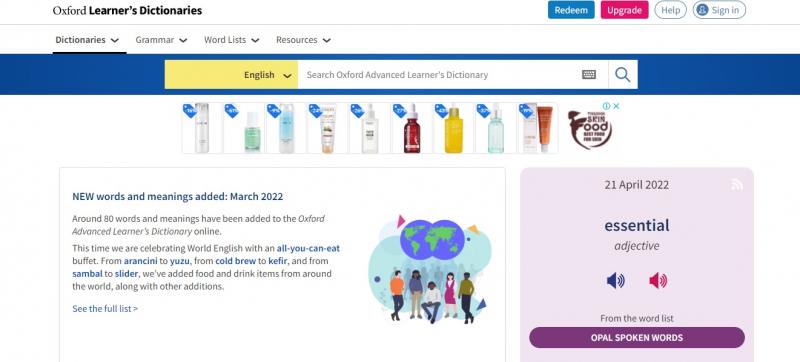The height and width of the screenshot is (362, 800).
Task: Click the adjective part-of-speech label
Action: (637, 246)
